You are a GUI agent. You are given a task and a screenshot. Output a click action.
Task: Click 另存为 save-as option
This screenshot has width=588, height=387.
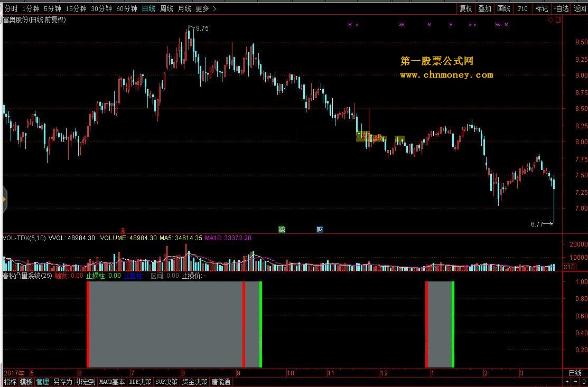point(62,382)
